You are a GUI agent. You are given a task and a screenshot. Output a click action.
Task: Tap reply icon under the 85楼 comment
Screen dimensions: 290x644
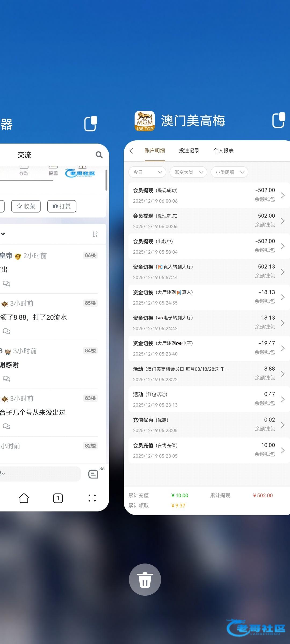click(x=6, y=331)
